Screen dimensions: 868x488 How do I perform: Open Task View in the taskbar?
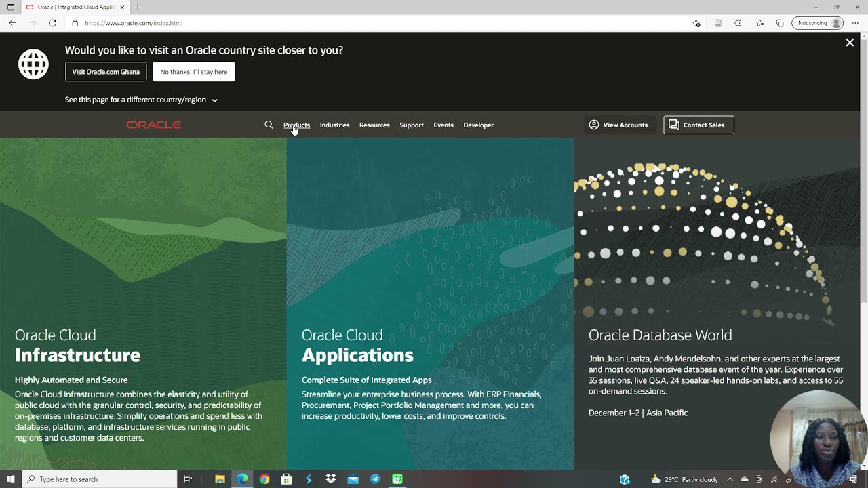click(189, 479)
